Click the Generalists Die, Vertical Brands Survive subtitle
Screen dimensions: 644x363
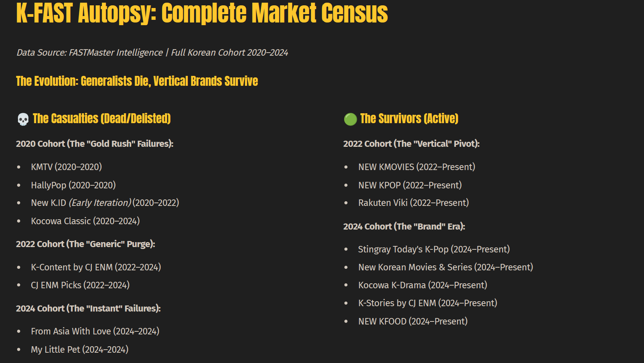point(137,81)
